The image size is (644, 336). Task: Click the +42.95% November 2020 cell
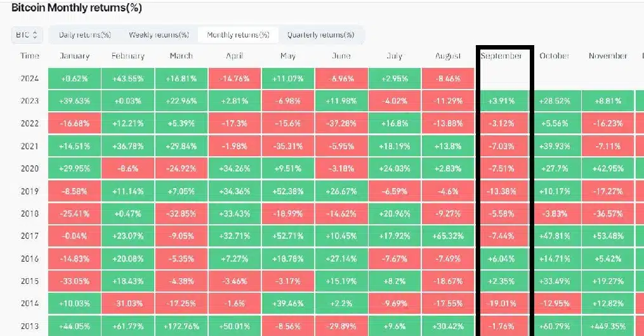coord(608,168)
